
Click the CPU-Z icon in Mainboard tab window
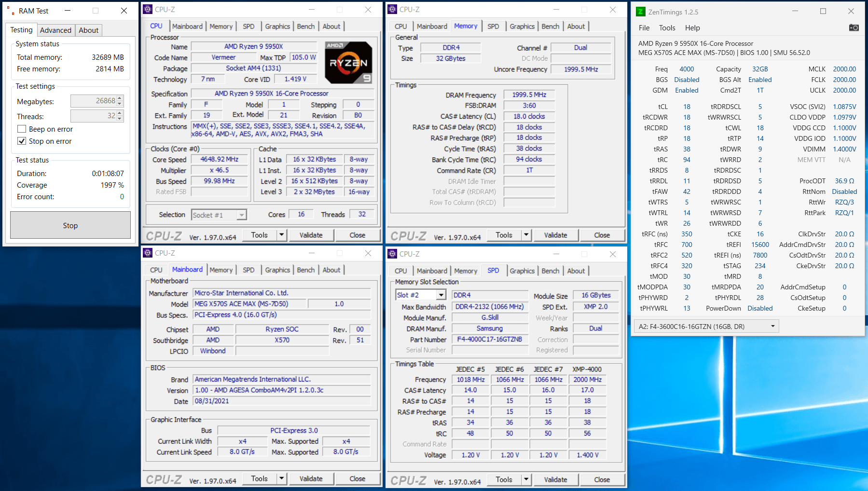pos(148,253)
